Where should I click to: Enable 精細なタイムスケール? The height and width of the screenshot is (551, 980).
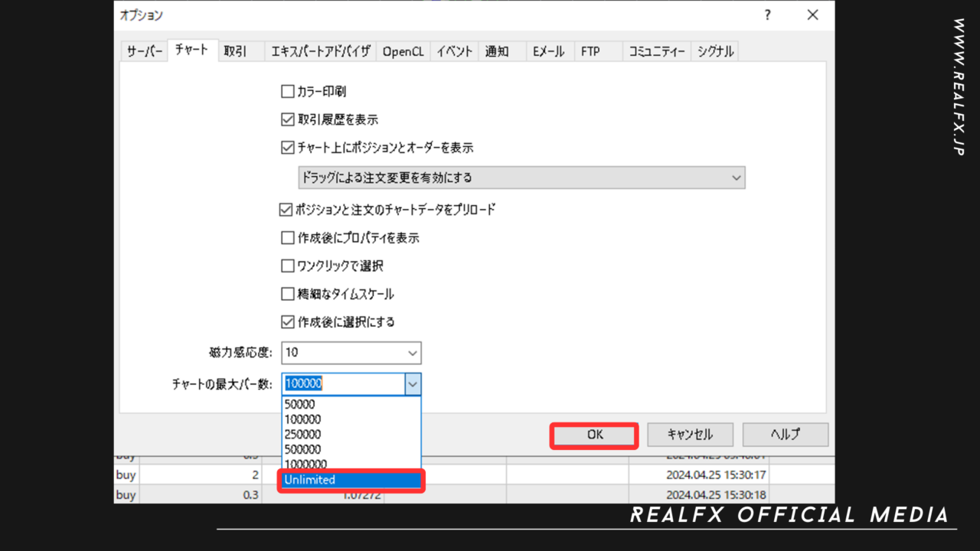(288, 293)
